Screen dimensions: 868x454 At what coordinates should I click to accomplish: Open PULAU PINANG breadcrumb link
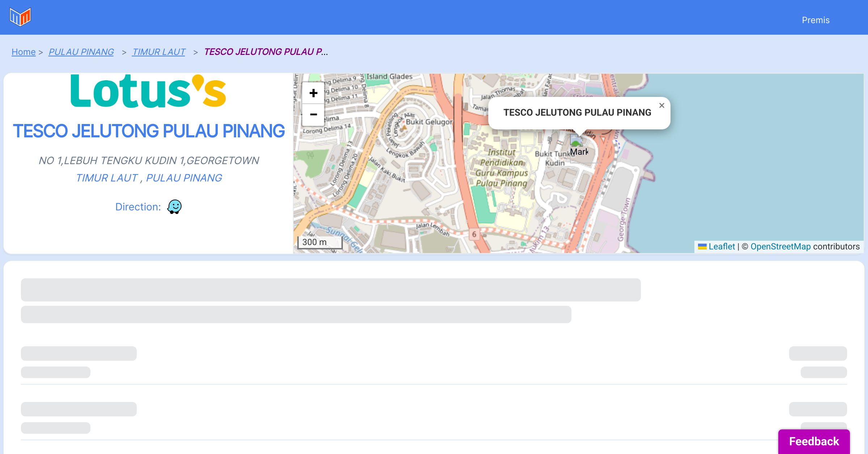(81, 52)
